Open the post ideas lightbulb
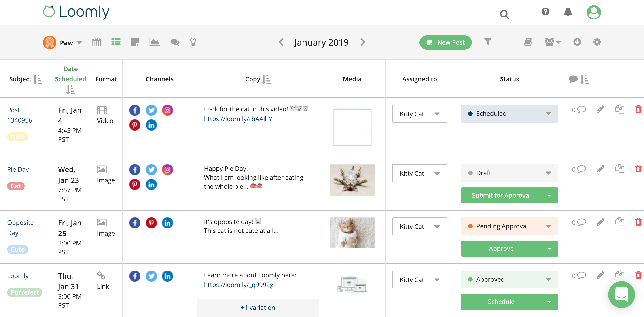This screenshot has height=317, width=644. pyautogui.click(x=193, y=42)
